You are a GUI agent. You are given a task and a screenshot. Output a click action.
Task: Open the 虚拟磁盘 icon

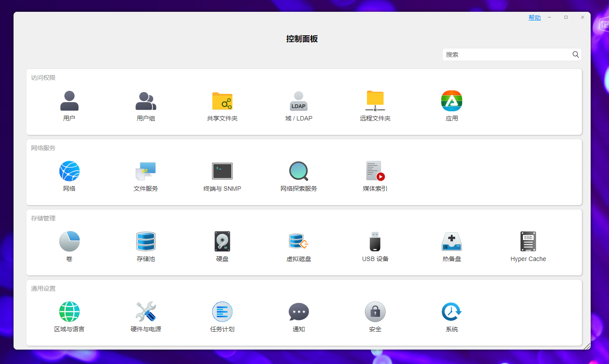coord(299,241)
